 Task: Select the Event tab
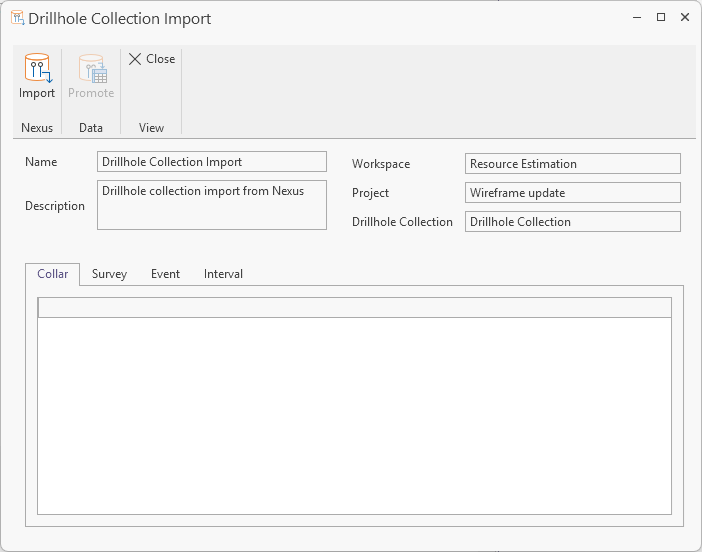pyautogui.click(x=165, y=274)
